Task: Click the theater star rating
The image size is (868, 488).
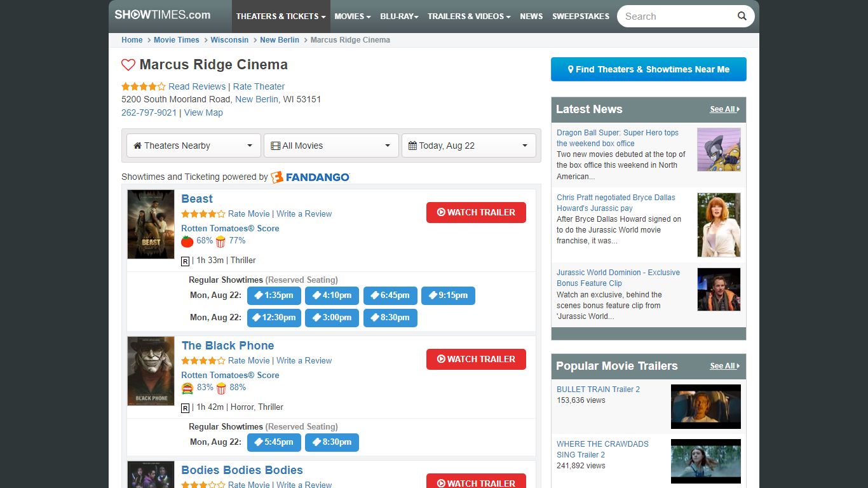Action: click(x=144, y=86)
